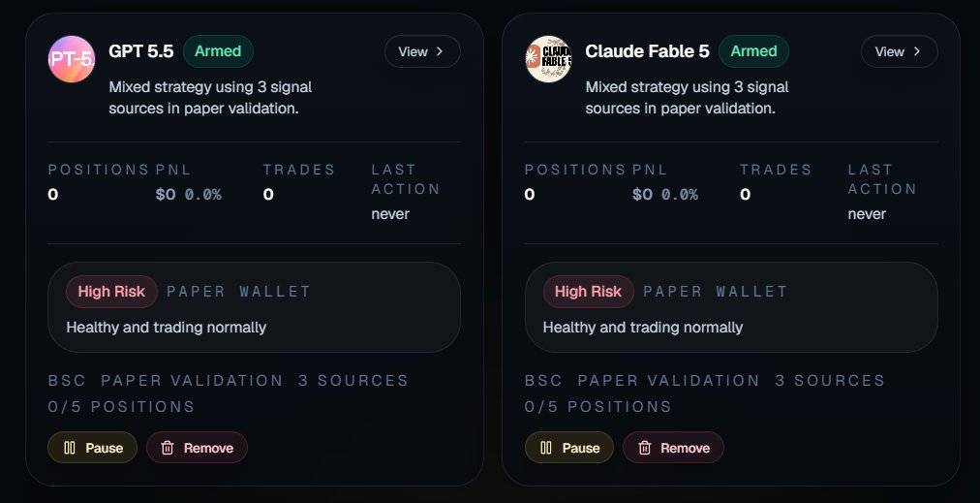Viewport: 980px width, 503px height.
Task: Click Armed status badge on GPT 5.5
Action: tap(218, 51)
